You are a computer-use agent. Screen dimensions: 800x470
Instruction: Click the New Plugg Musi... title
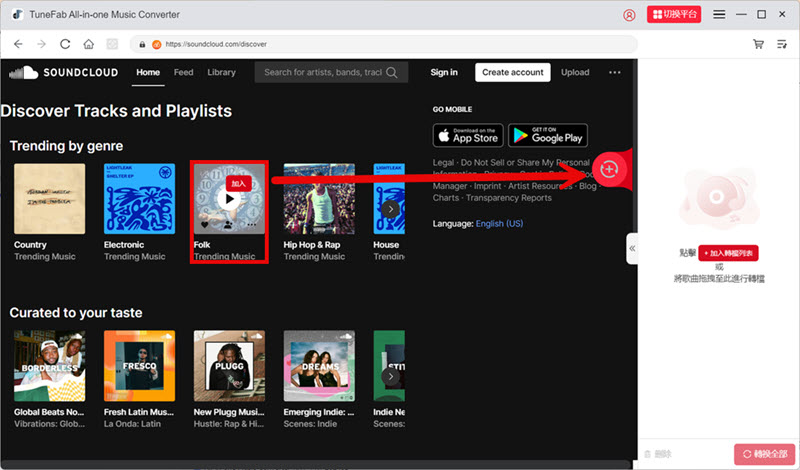coord(229,412)
